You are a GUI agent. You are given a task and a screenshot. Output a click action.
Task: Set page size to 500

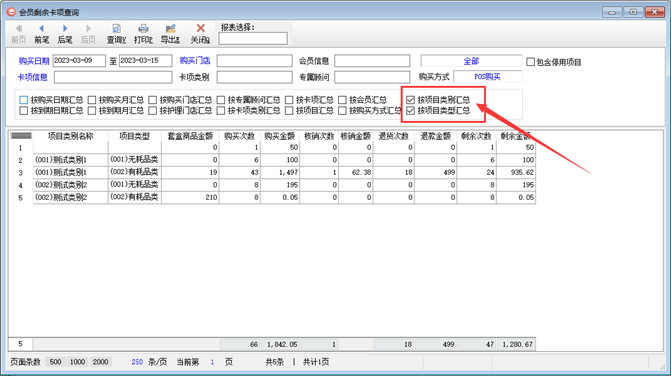click(x=55, y=362)
